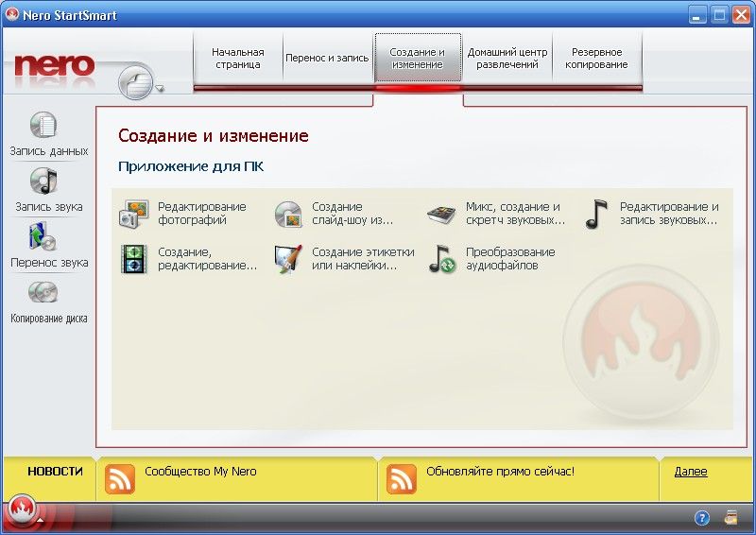Click the Запись данных label in sidebar

click(x=49, y=151)
